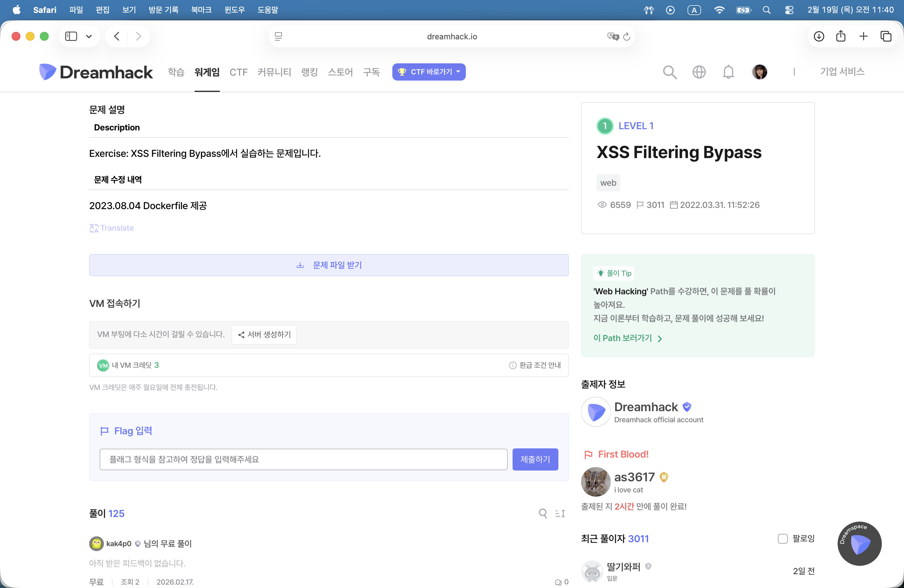Focus the Flag input text field
Image resolution: width=904 pixels, height=588 pixels.
coord(303,460)
